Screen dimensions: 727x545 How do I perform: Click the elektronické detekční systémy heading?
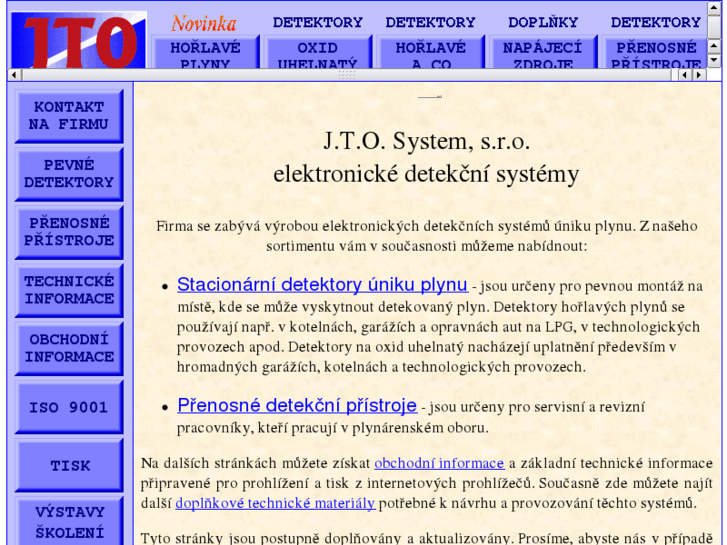click(x=426, y=174)
